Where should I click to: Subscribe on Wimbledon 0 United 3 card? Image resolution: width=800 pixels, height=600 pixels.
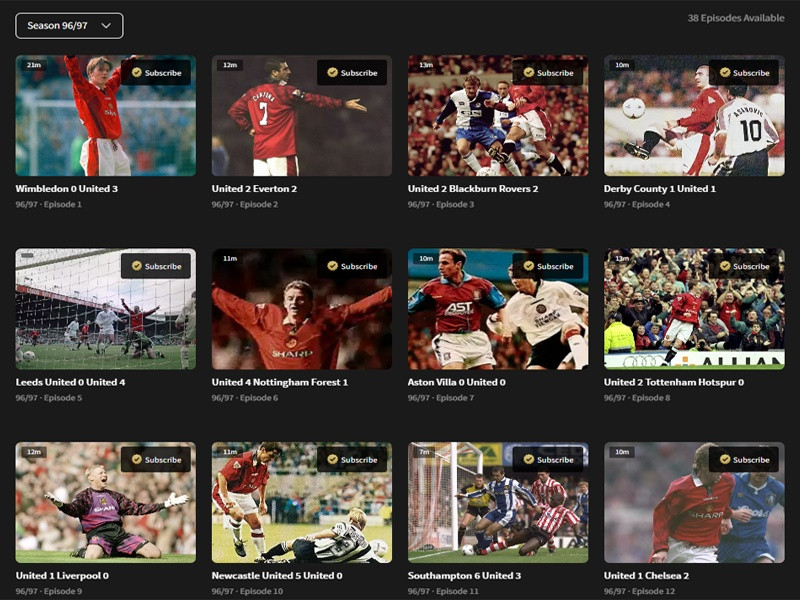156,72
